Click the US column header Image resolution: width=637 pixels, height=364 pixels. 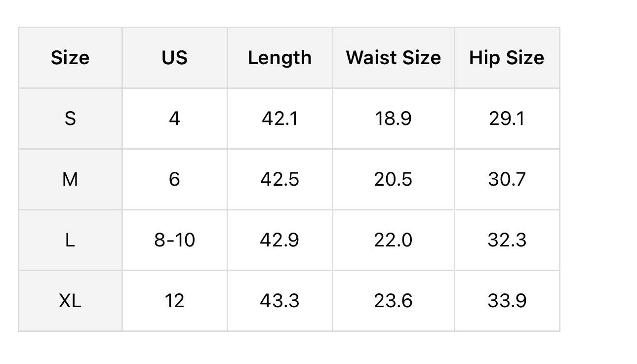click(174, 58)
